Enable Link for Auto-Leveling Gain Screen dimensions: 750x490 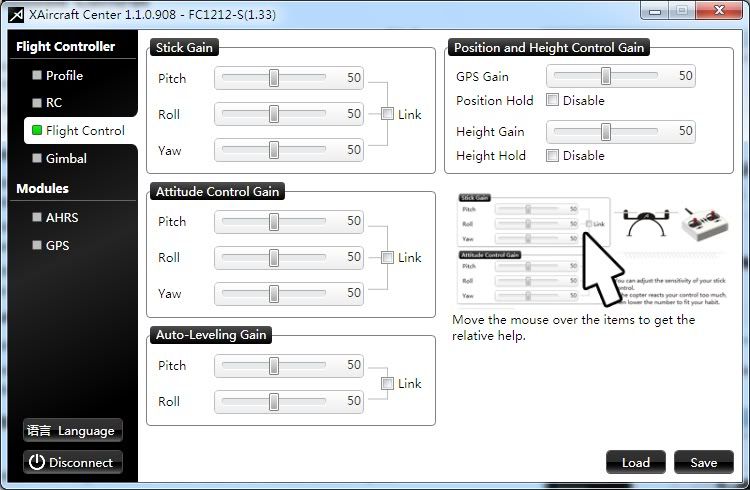coord(387,383)
